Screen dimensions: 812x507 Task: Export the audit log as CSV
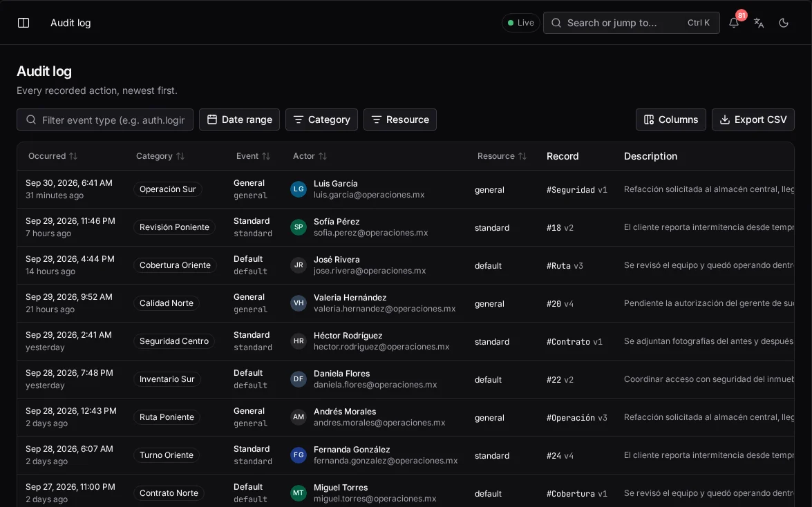753,119
